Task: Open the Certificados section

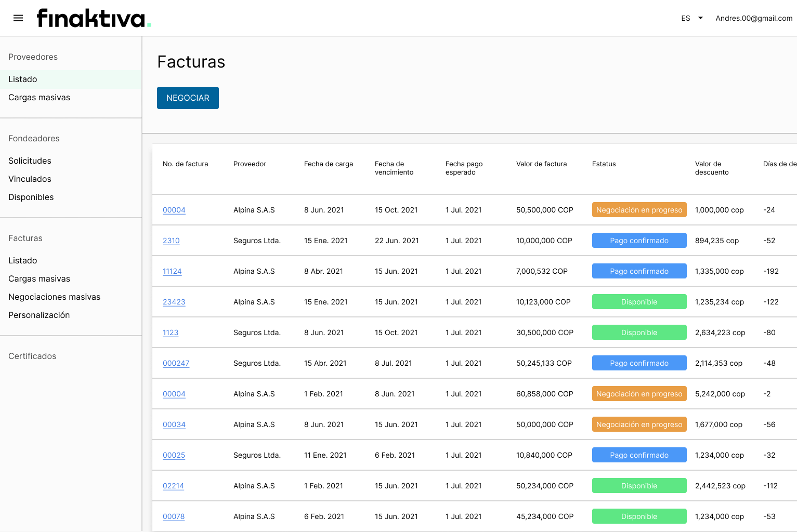Action: point(32,356)
